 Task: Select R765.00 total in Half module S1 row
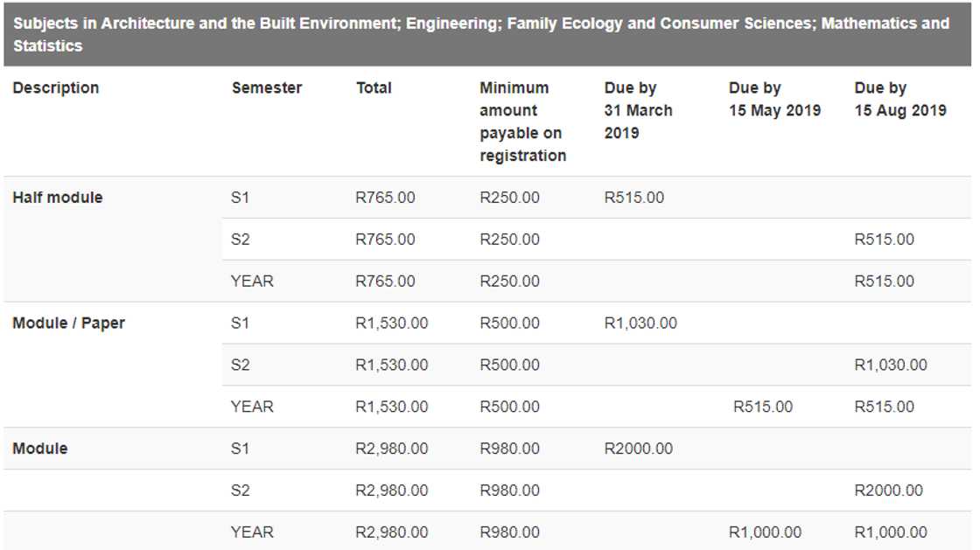click(385, 198)
